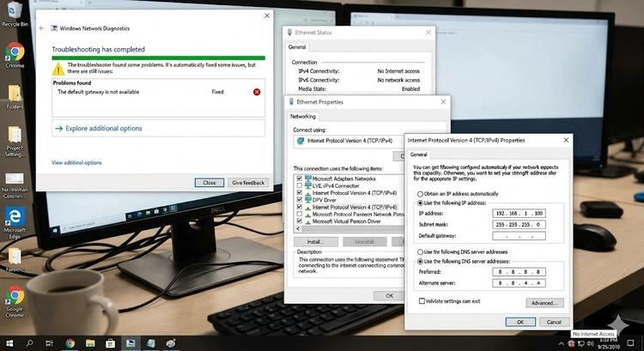Close the Windows Network Diagnostics window

tap(267, 15)
